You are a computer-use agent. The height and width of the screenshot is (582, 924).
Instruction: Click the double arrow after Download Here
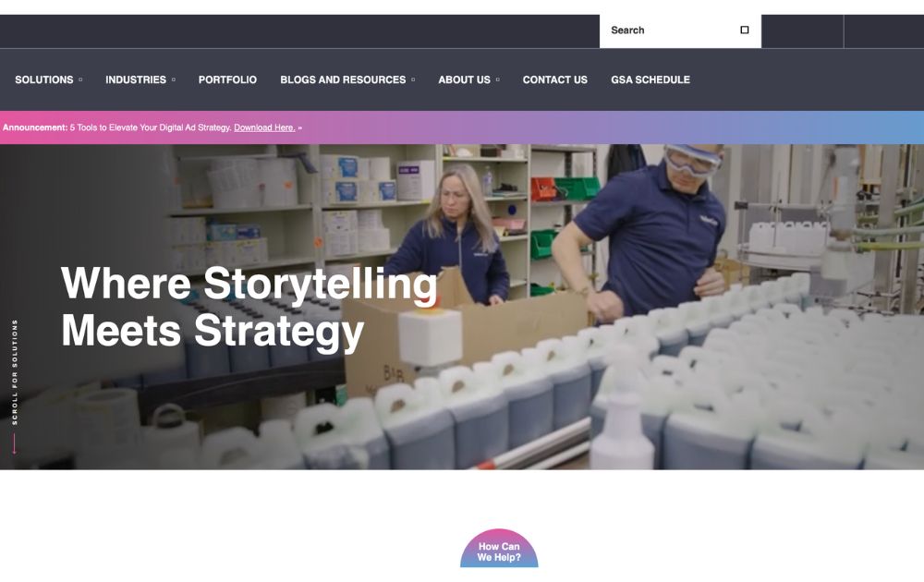pos(300,127)
